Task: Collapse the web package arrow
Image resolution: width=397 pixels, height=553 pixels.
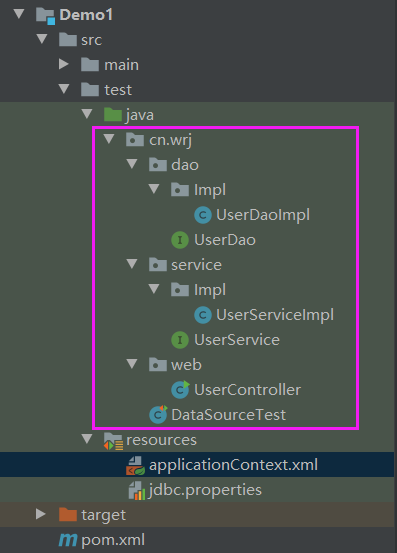Action: click(132, 364)
